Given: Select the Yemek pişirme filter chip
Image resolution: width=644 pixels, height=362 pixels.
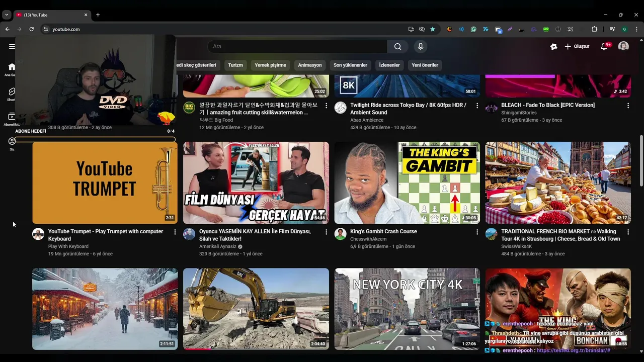Looking at the screenshot, I should point(270,65).
